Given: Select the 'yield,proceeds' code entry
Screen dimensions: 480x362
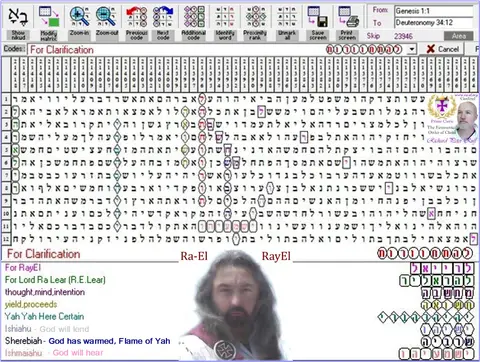Looking at the screenshot, I should click(31, 304).
